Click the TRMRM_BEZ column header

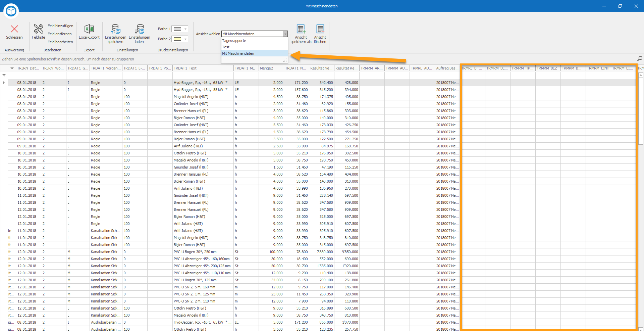[x=548, y=68]
